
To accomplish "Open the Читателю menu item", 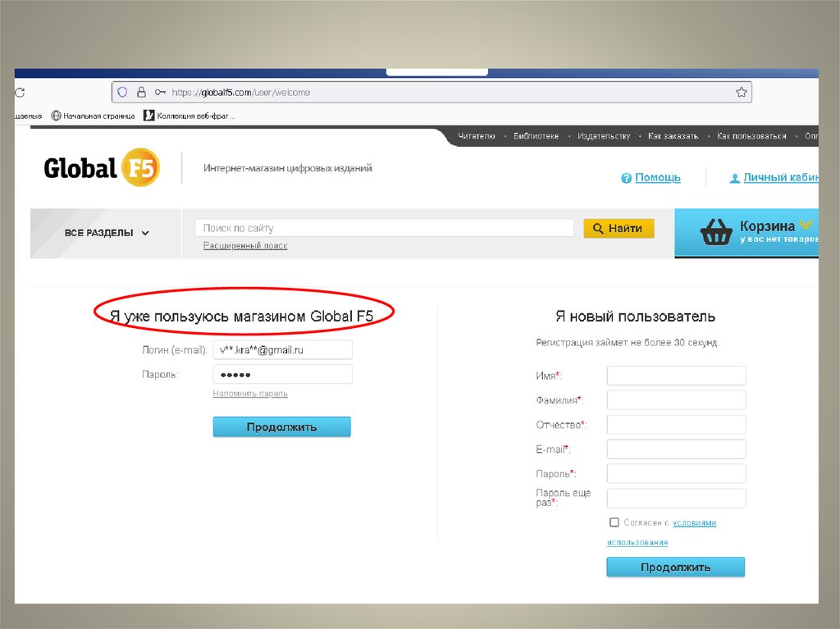I will [x=477, y=136].
